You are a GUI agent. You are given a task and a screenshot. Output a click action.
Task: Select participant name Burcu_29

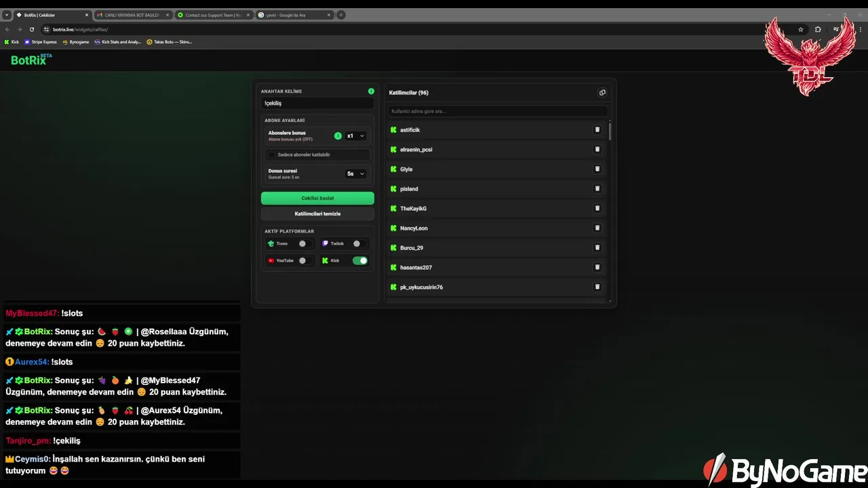click(412, 247)
